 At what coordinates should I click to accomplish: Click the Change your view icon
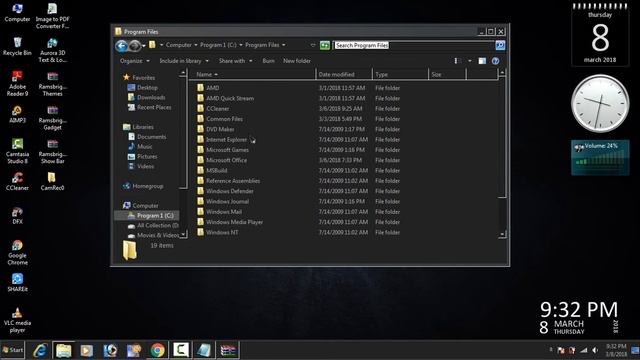click(457, 61)
